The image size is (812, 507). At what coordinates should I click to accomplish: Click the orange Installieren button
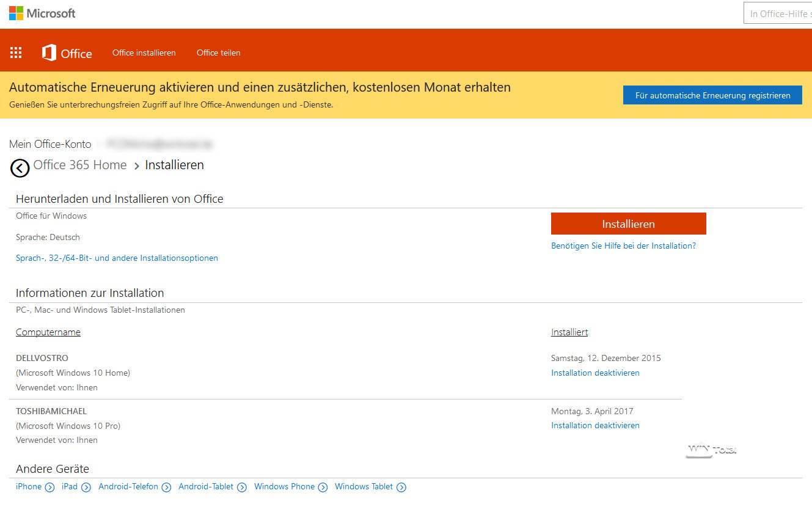(x=629, y=224)
